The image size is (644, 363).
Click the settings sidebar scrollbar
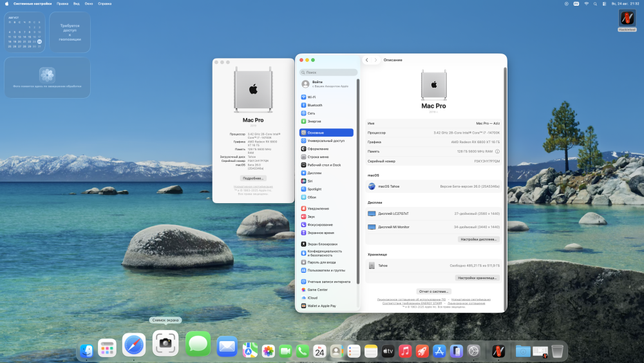pyautogui.click(x=358, y=181)
